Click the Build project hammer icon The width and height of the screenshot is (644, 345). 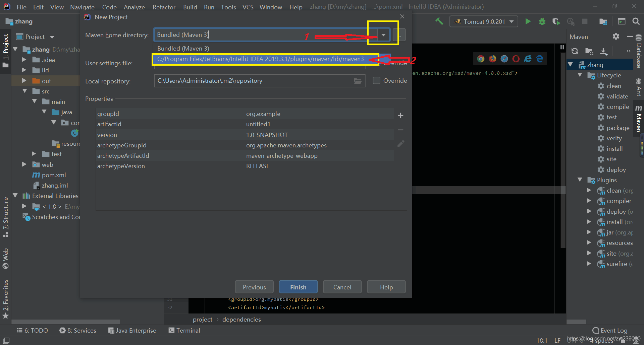tap(439, 21)
